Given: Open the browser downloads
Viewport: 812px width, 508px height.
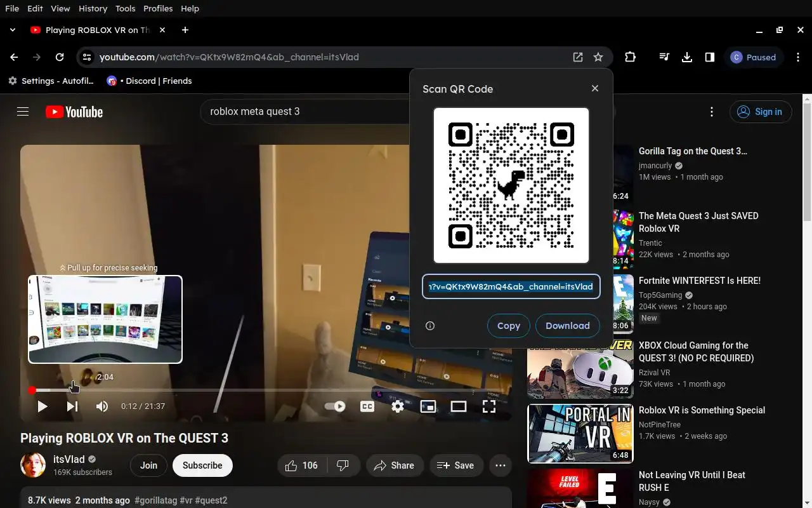Looking at the screenshot, I should (x=687, y=57).
